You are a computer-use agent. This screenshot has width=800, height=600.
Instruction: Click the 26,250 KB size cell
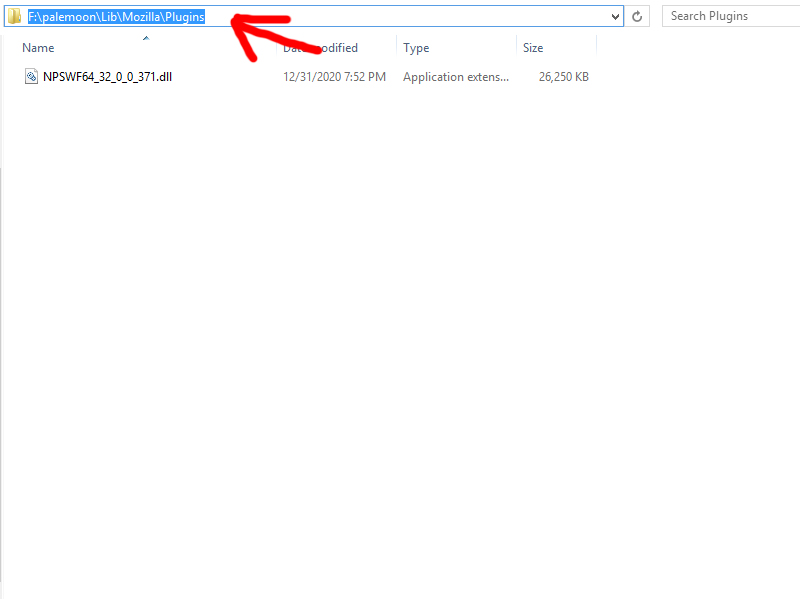coord(563,77)
